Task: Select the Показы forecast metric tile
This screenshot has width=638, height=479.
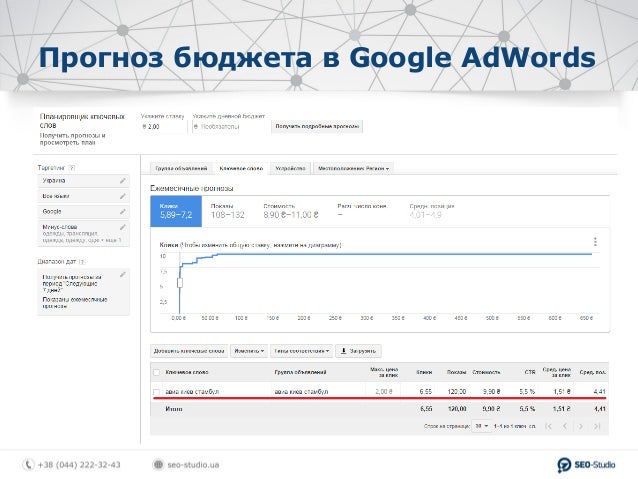Action: (x=227, y=211)
